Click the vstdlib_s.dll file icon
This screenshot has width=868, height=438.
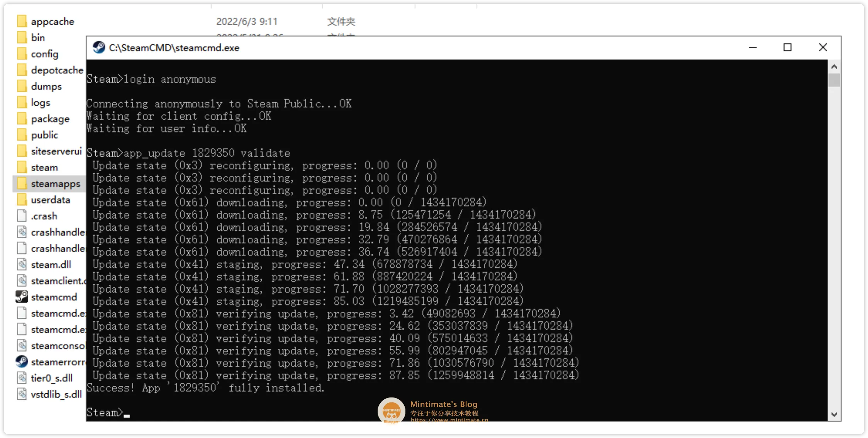22,394
